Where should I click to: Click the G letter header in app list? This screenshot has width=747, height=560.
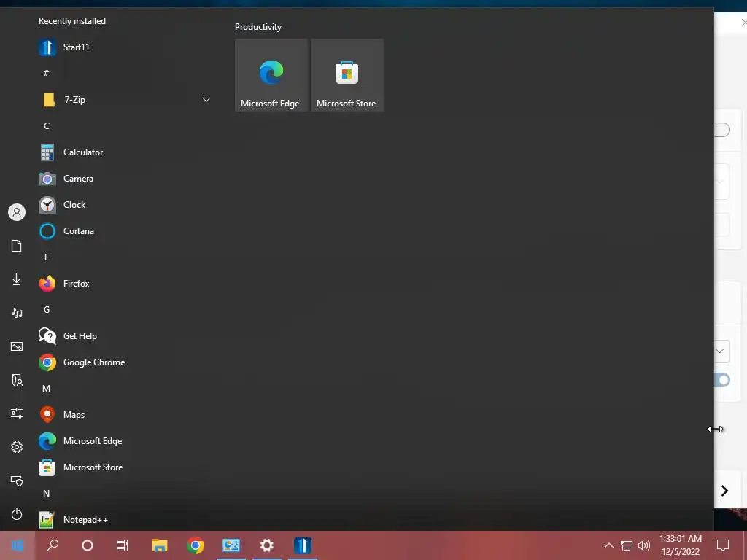pos(46,310)
